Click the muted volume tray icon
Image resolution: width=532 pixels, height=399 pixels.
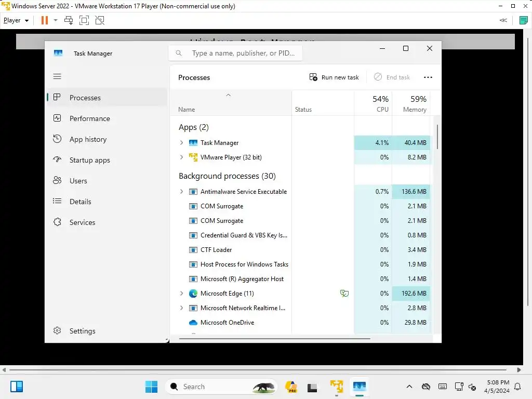coord(472,387)
